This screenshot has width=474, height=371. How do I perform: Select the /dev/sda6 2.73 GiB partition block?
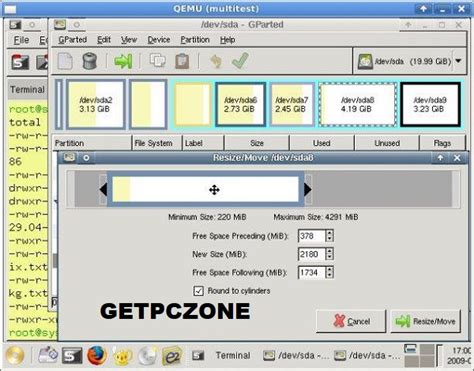pyautogui.click(x=240, y=104)
